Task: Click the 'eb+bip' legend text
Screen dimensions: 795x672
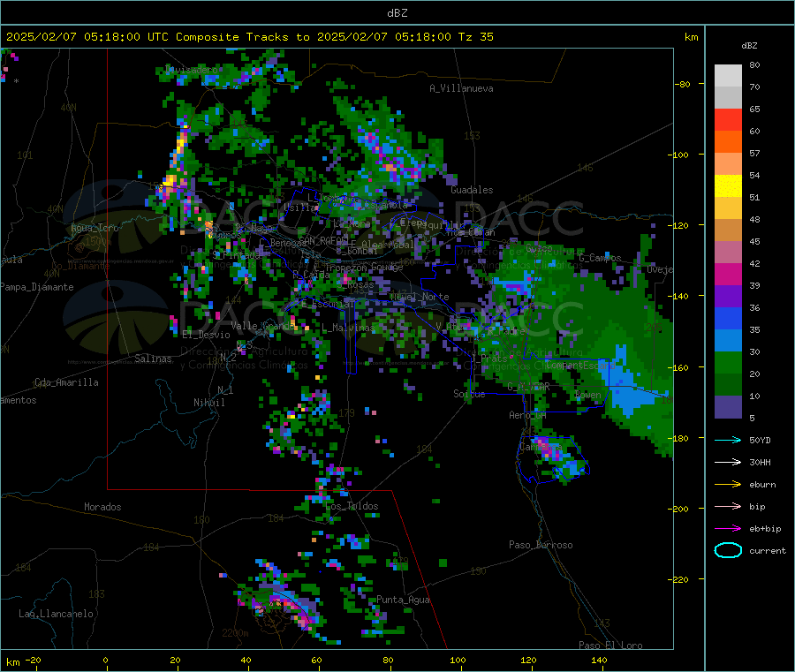Action: point(765,529)
